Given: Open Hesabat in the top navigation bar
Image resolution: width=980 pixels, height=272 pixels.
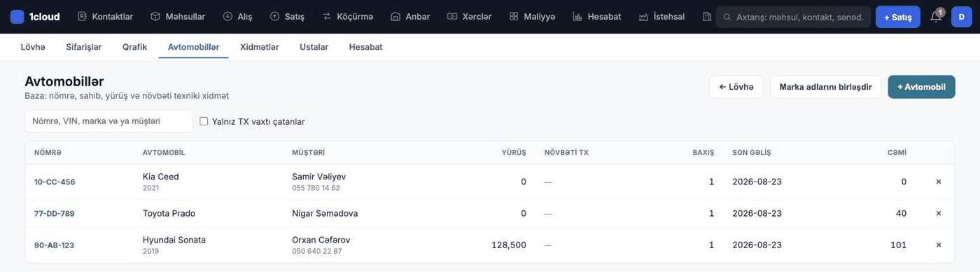Looking at the screenshot, I should point(597,17).
